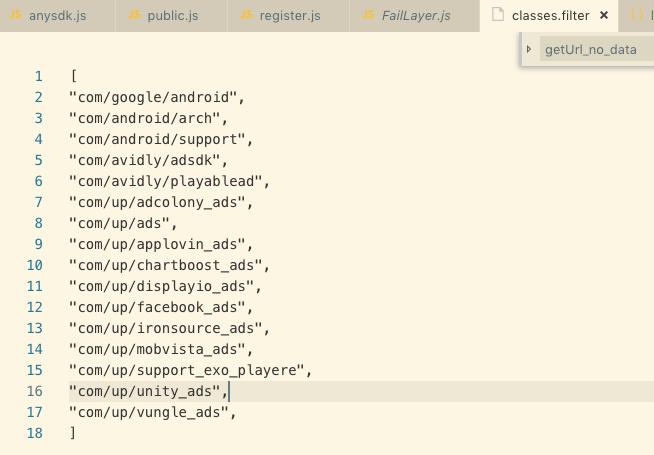
Task: Click line number 1 in the gutter
Action: point(39,76)
